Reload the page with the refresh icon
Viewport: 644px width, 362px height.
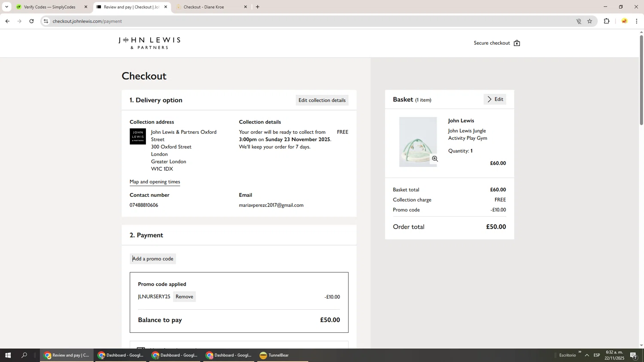(x=31, y=21)
